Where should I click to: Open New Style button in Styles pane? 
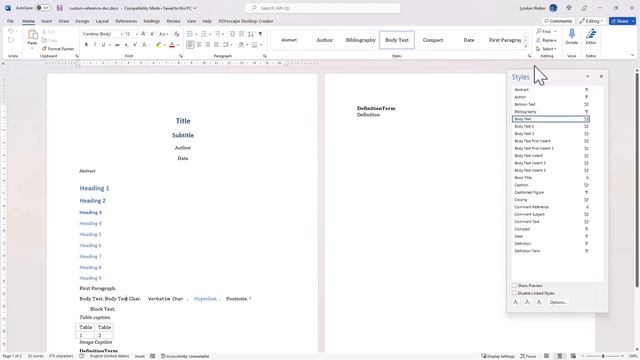click(516, 302)
